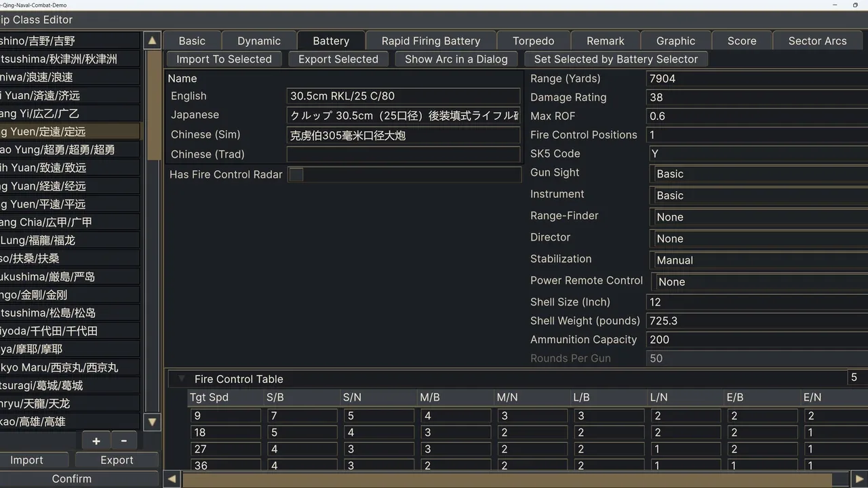Click the S/B cell in Tgt Spd 9 row

click(302, 416)
